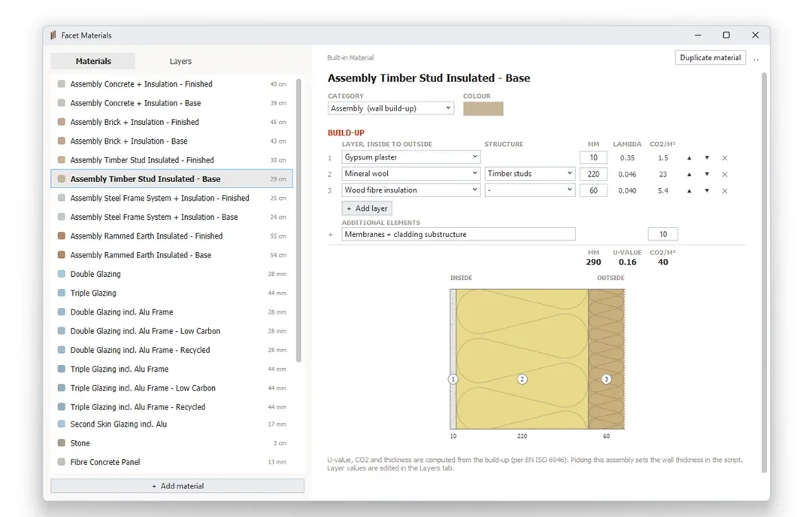Click the Add material button
The width and height of the screenshot is (812, 517).
coord(177,486)
